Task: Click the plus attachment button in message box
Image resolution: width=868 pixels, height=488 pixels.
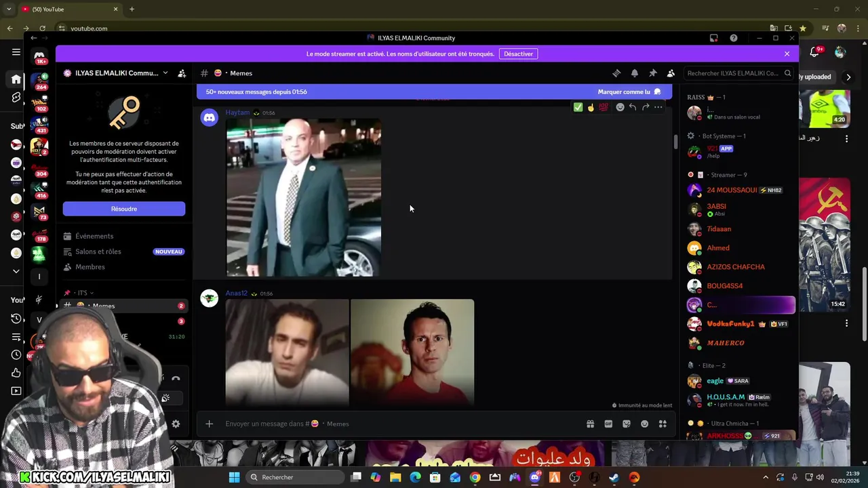Action: click(210, 424)
